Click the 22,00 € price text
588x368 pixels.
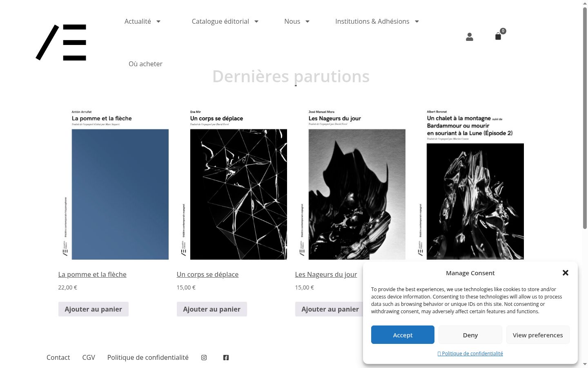68,287
